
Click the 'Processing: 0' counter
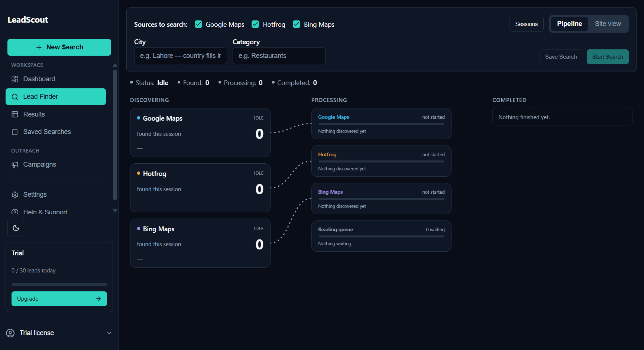(240, 83)
